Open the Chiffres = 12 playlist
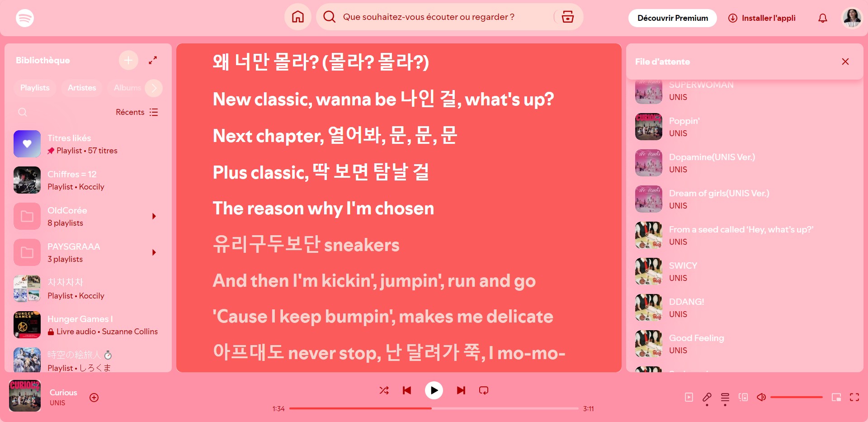The width and height of the screenshot is (868, 422). [88, 180]
